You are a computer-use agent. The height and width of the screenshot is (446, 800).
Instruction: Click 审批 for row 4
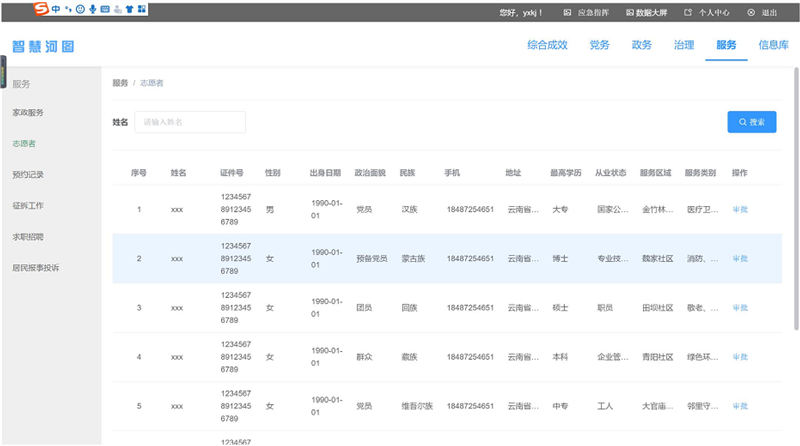(740, 357)
